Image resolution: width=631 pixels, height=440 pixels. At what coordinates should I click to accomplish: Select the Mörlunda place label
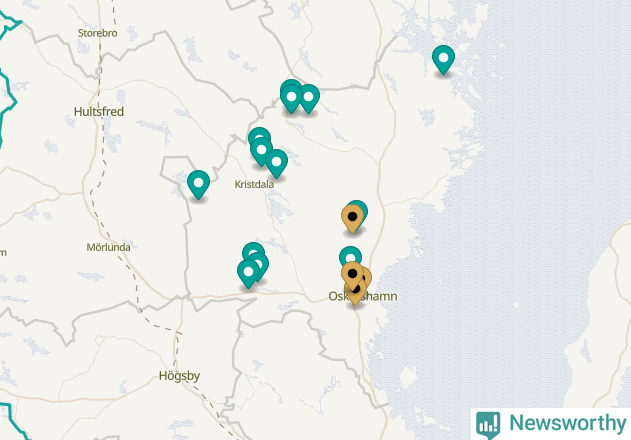[x=109, y=247]
